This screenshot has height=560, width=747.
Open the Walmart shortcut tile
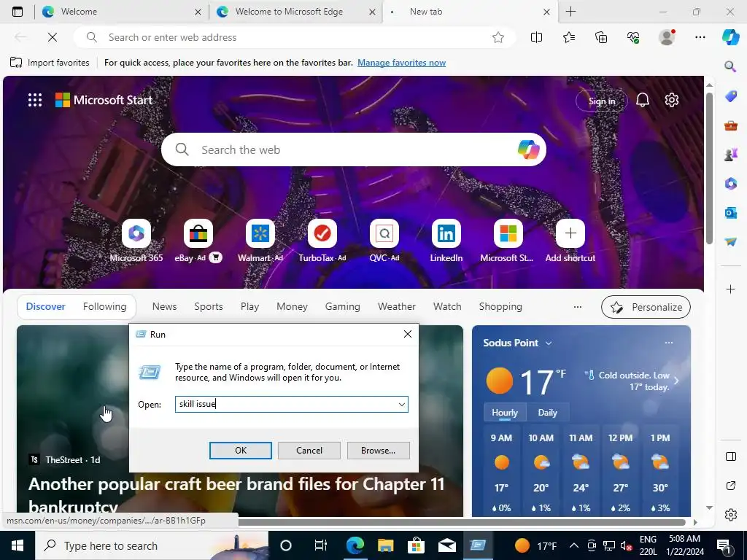pos(260,233)
